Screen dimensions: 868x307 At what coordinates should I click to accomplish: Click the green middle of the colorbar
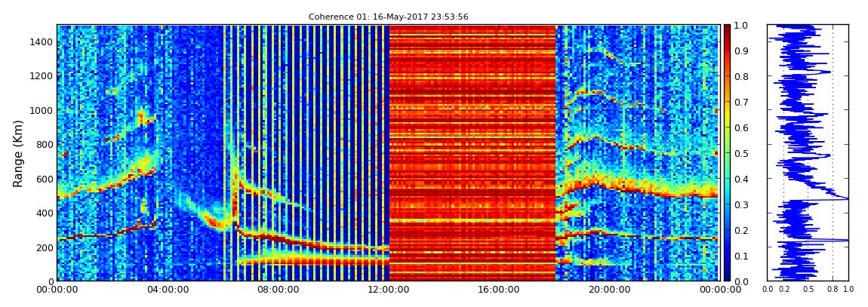click(727, 153)
